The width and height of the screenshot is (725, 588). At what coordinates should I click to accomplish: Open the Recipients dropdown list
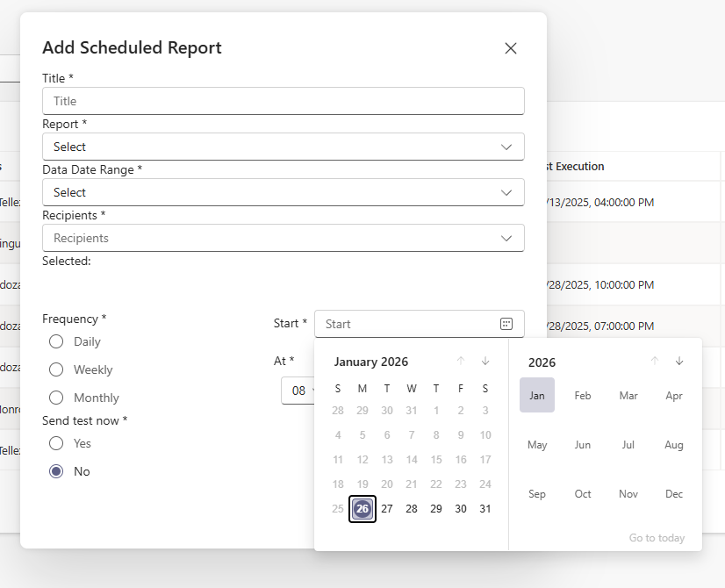coord(283,238)
